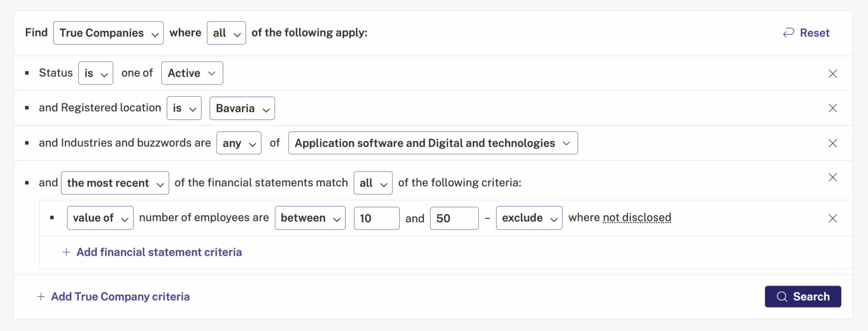Image resolution: width=868 pixels, height=331 pixels.
Task: Open the 'exclude' not disclosed dropdown
Action: pyautogui.click(x=529, y=218)
